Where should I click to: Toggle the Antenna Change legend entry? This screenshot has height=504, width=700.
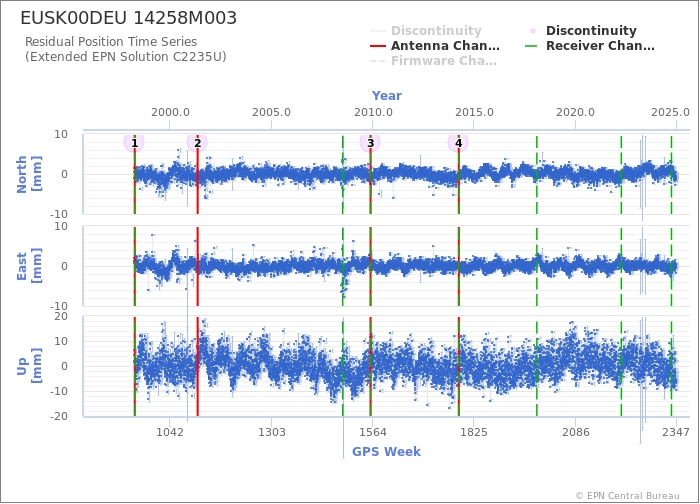435,46
